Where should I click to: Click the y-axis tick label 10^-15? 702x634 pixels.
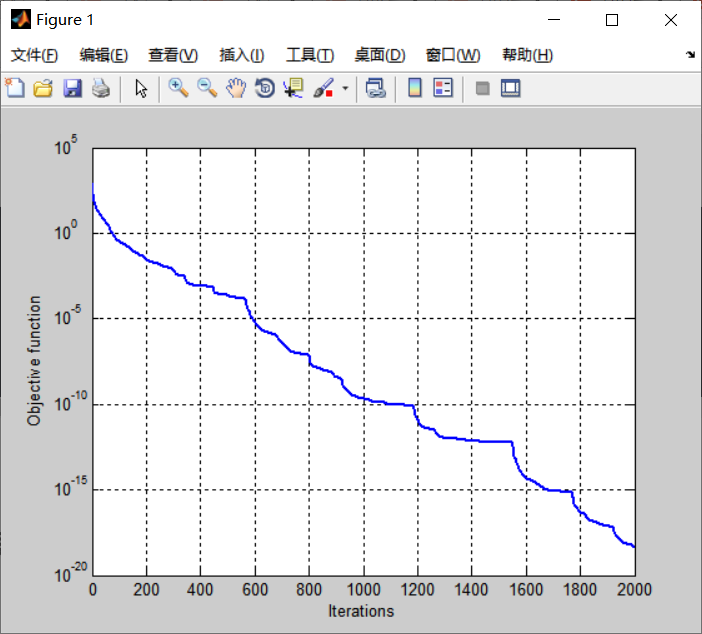[71, 487]
